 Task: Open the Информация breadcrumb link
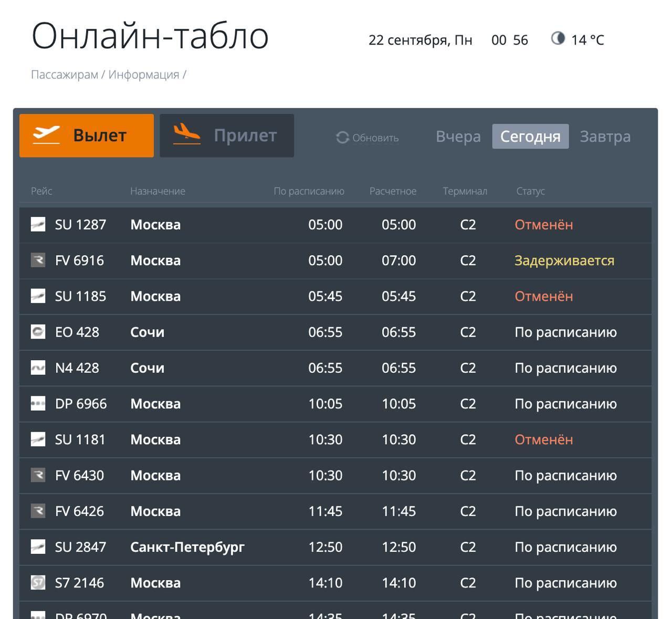coord(143,75)
